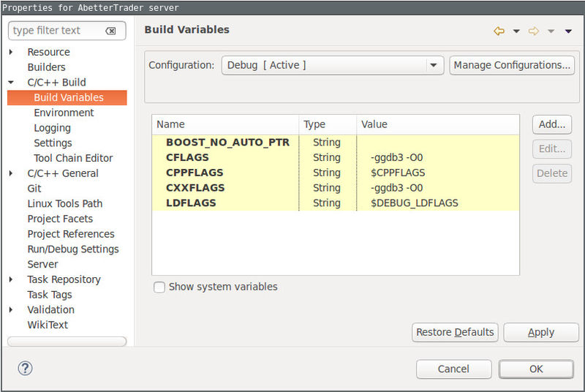Open Run/Debug Settings page

73,249
